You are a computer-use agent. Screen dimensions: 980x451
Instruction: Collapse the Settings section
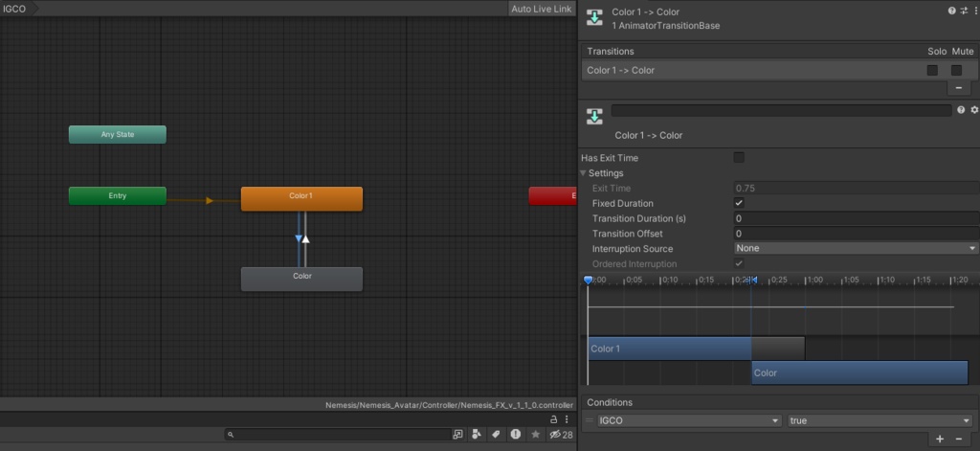[x=585, y=173]
